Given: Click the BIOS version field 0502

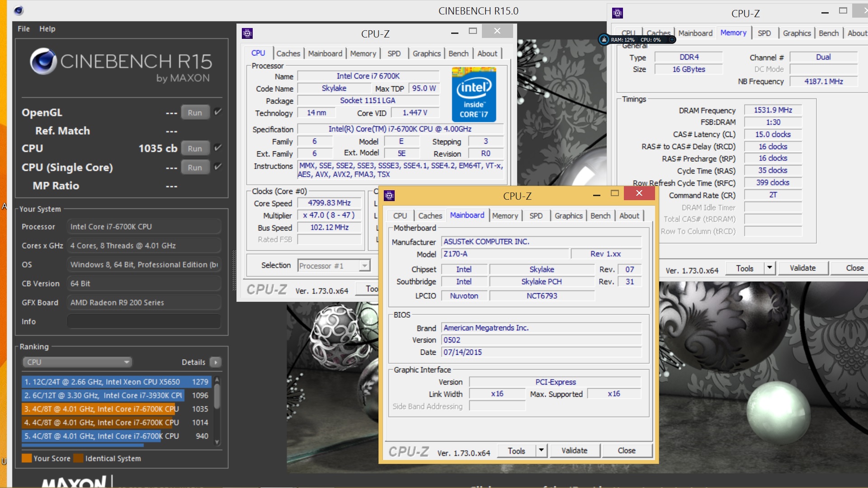Looking at the screenshot, I should pos(542,340).
